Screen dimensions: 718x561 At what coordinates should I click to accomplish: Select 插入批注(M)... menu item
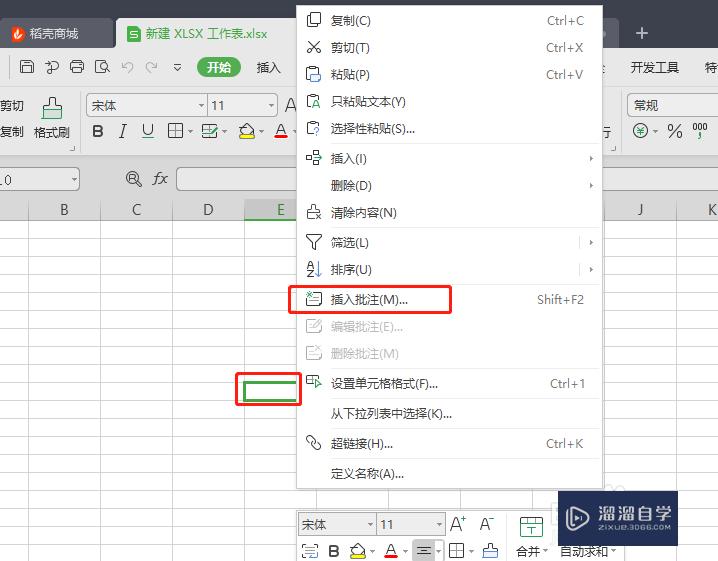pyautogui.click(x=449, y=300)
